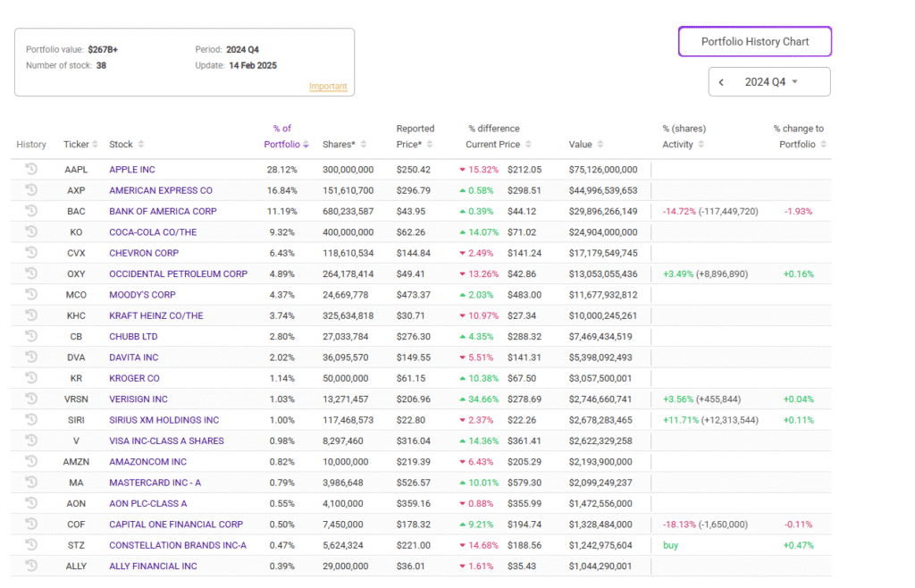915x588 pixels.
Task: View AON row history icon
Action: coord(31,503)
